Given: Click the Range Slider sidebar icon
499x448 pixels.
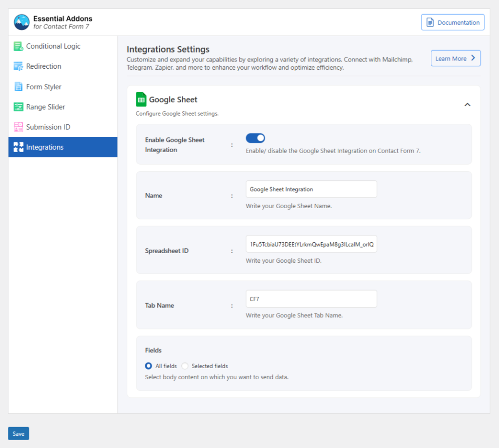Looking at the screenshot, I should pos(19,107).
